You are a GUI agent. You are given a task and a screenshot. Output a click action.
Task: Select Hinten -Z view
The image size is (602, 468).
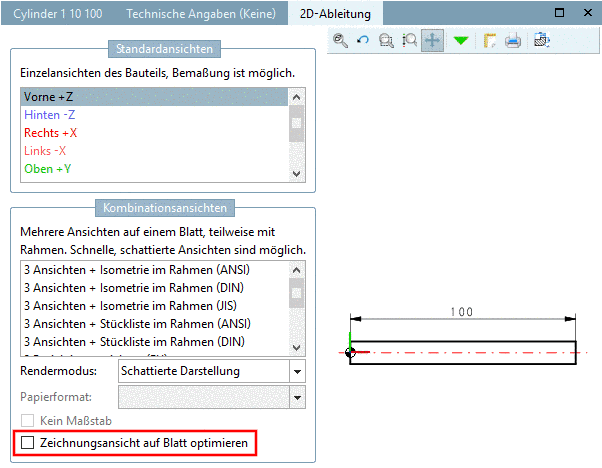[154, 115]
